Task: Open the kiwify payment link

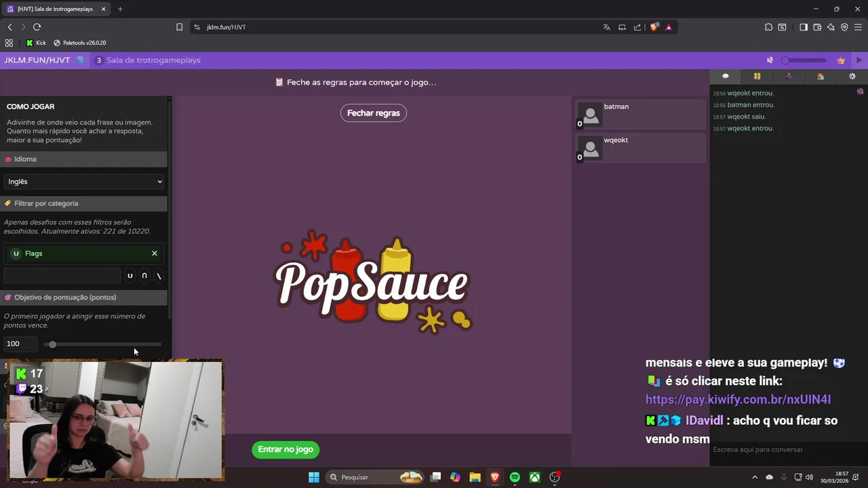Action: coord(738,400)
